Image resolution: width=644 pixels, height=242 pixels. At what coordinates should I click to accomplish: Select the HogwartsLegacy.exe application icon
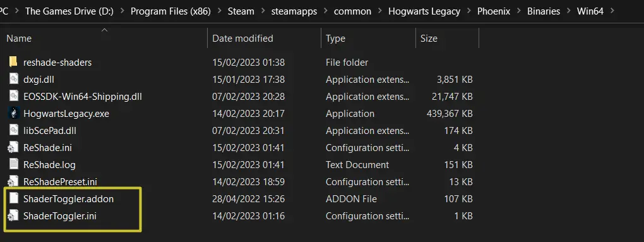tap(13, 113)
